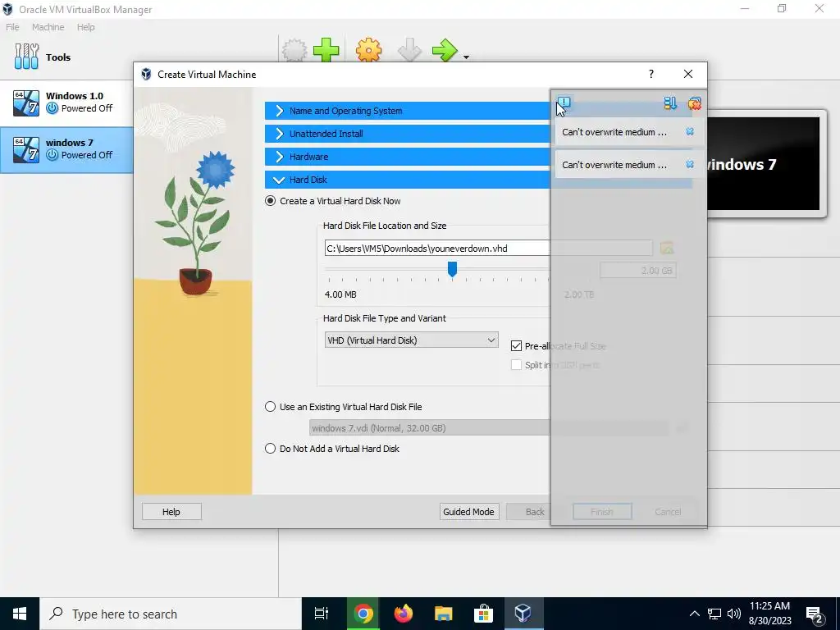Click the green Start arrow icon

tap(445, 51)
